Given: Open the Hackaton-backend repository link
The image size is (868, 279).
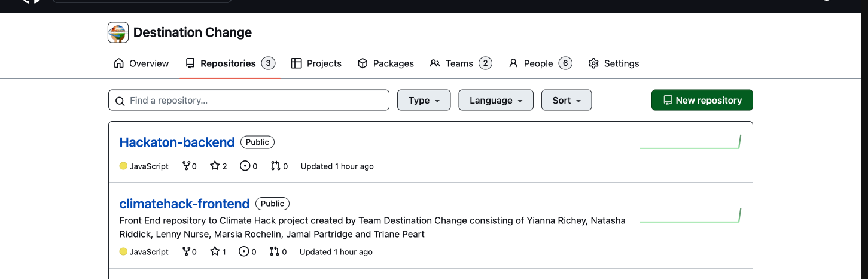Looking at the screenshot, I should point(177,142).
